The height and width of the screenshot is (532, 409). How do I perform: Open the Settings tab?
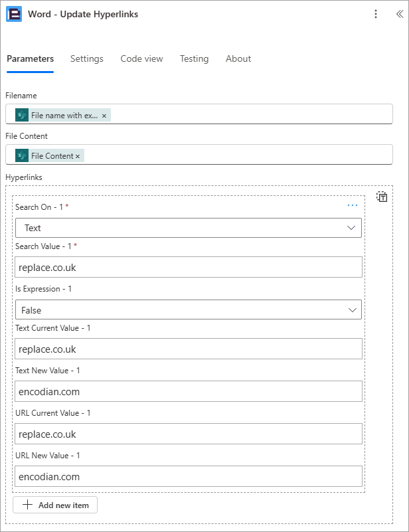[x=87, y=58]
